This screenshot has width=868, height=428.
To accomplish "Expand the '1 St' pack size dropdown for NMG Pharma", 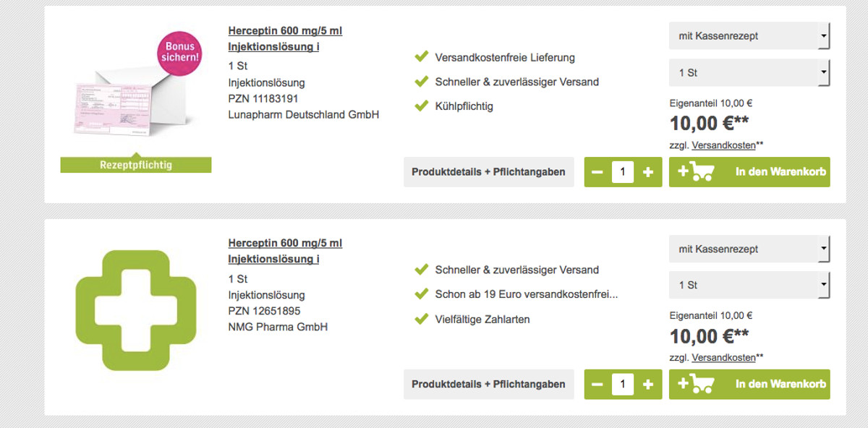I will coord(749,285).
